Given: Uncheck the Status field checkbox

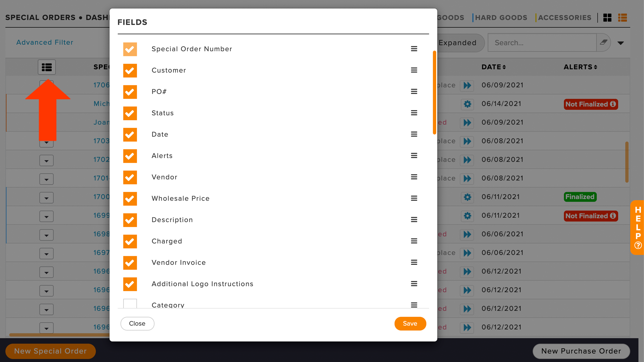Looking at the screenshot, I should click(130, 113).
